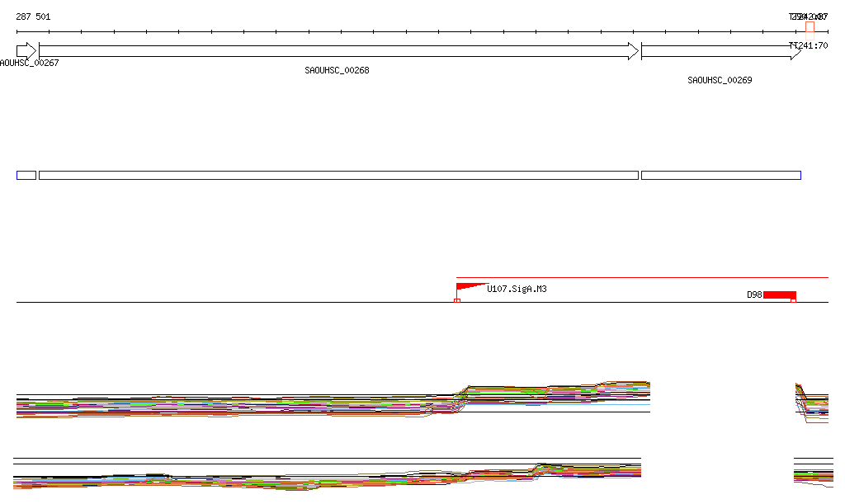Select the SAOUHSC_00269 gene arrow
This screenshot has height=504, width=845.
point(721,51)
